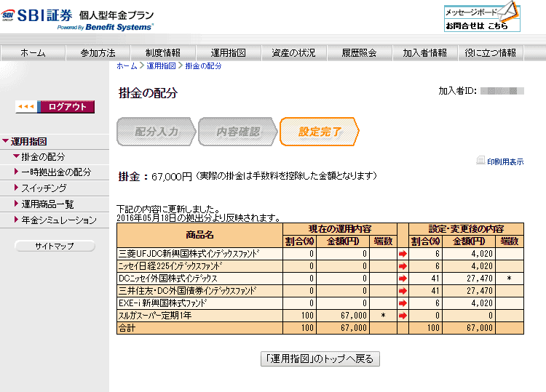Image resolution: width=546 pixels, height=392 pixels.
Task: Open the 役に立つ情報 menu tab
Action: click(490, 53)
